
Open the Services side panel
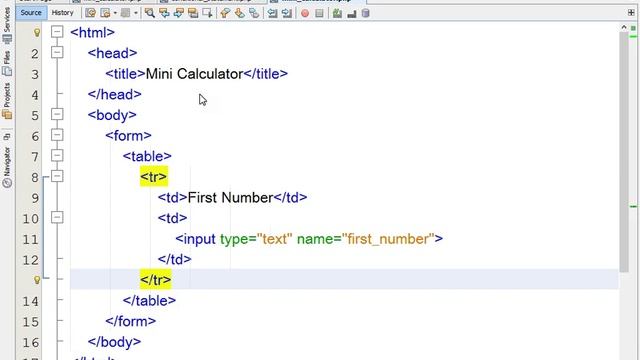(7, 25)
